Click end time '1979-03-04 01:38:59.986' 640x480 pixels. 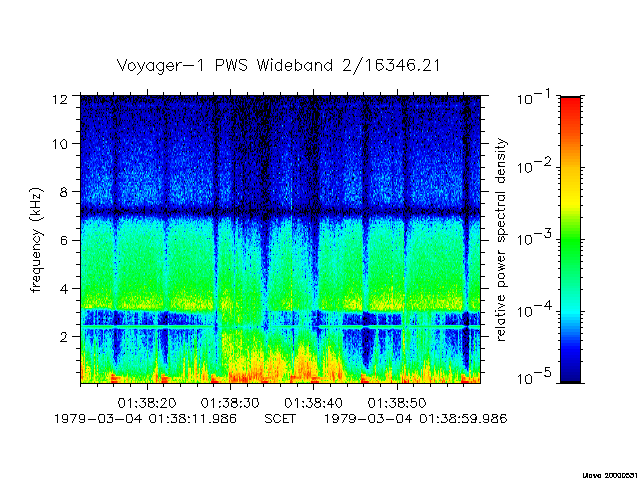point(416,419)
